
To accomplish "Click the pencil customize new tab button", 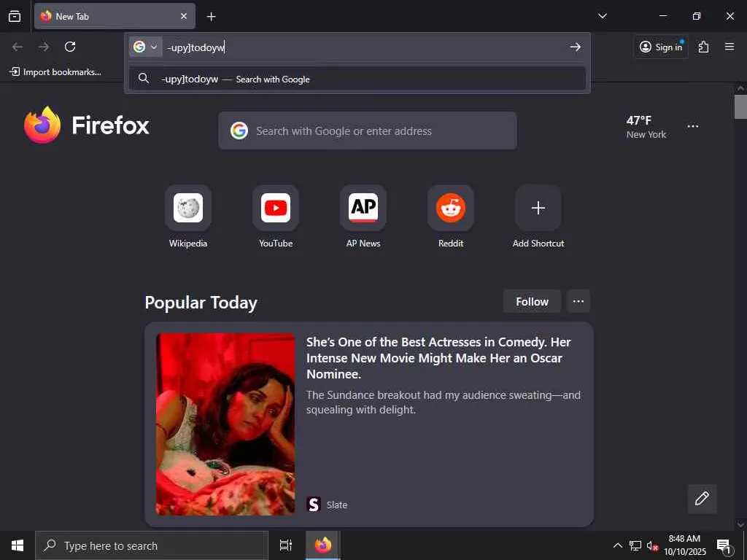I will [702, 499].
